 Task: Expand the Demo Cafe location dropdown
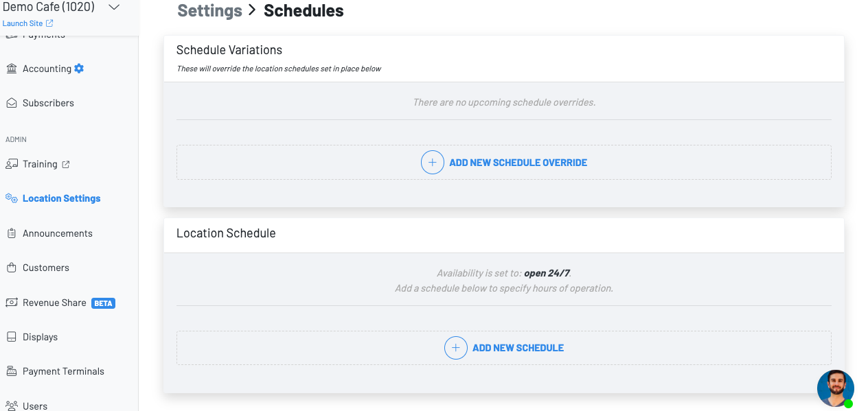(x=114, y=8)
